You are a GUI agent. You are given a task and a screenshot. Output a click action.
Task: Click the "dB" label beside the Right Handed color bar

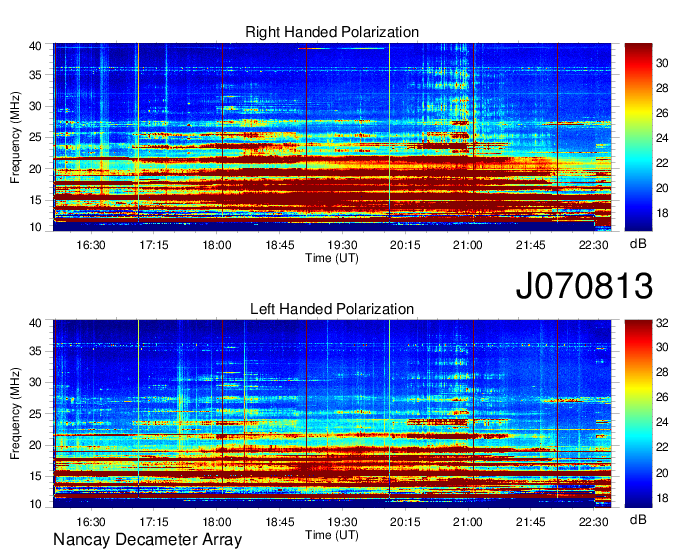point(638,243)
